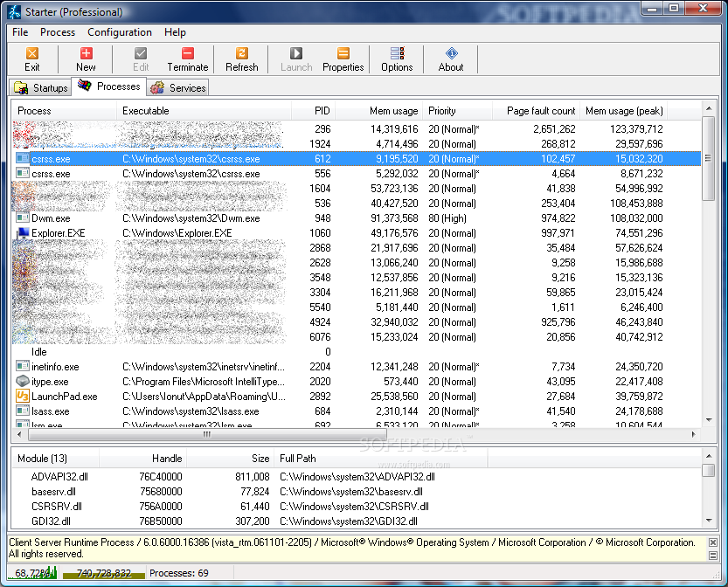
Task: Sort modules by Handle header
Action: pos(143,459)
